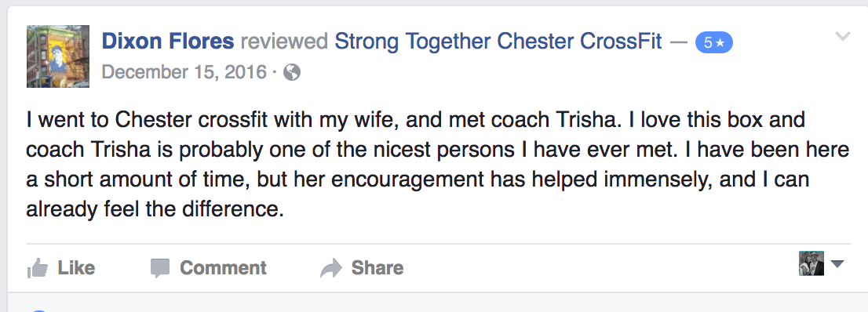Select the Share text label
The image size is (868, 312).
coord(377,268)
